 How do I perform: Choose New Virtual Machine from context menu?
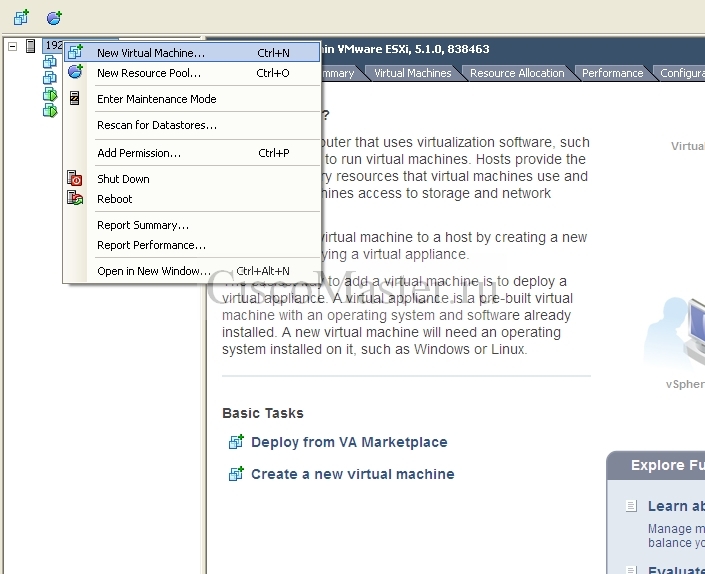coord(192,53)
